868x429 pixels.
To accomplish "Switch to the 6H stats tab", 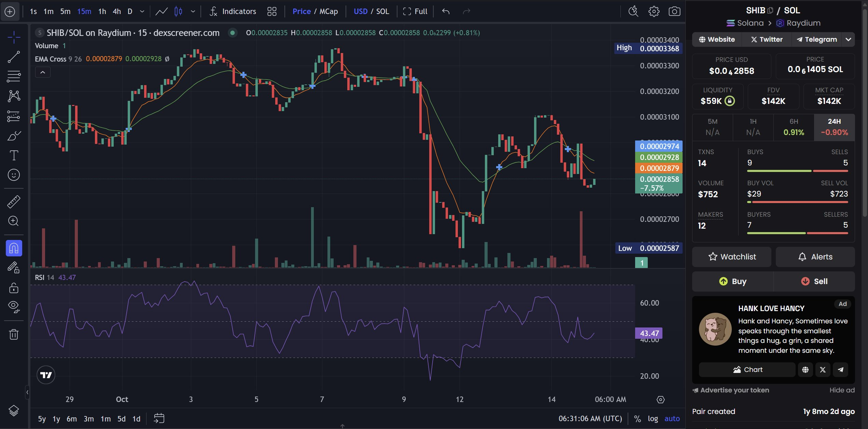I will 793,127.
